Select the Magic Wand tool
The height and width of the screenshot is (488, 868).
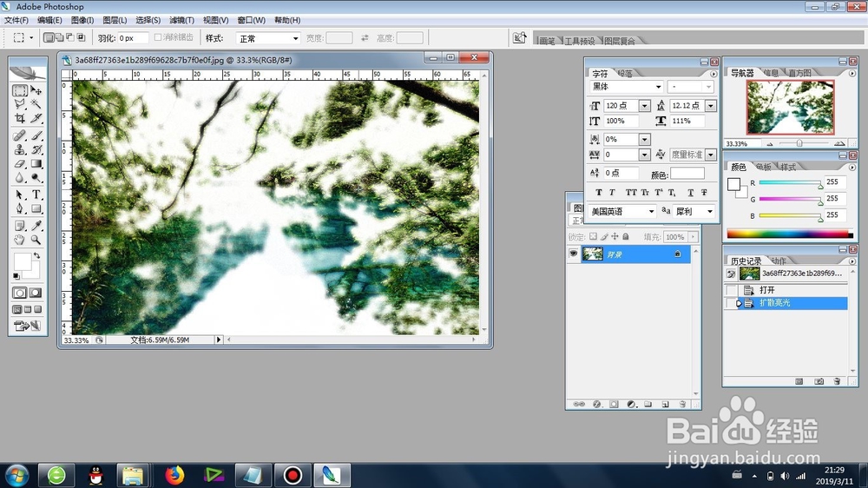pos(36,104)
